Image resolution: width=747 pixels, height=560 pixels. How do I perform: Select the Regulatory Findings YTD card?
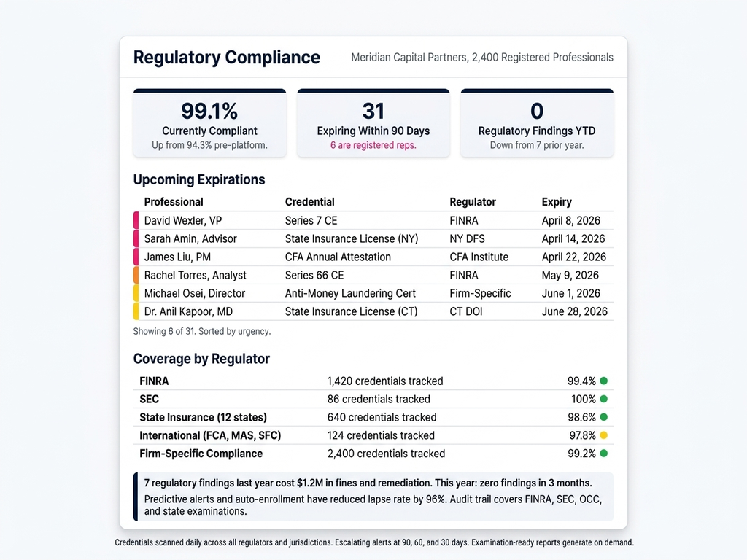[x=537, y=122]
